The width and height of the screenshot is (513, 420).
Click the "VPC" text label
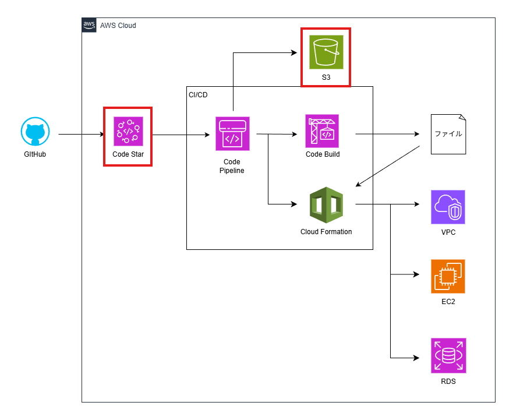448,232
